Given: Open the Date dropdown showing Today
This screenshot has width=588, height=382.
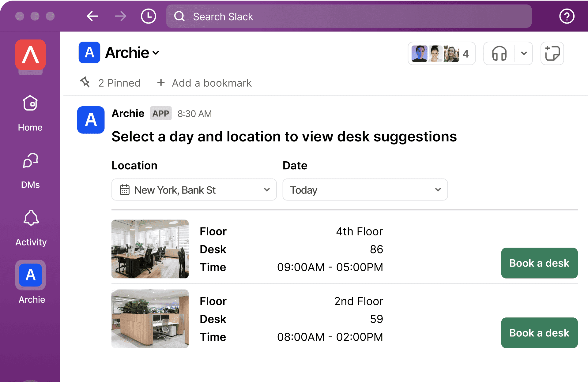Looking at the screenshot, I should coord(365,190).
